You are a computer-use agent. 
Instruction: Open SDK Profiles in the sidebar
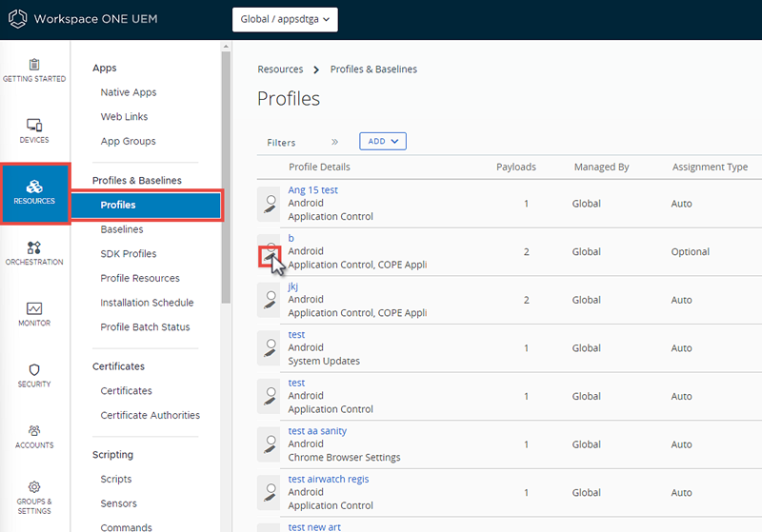(129, 254)
